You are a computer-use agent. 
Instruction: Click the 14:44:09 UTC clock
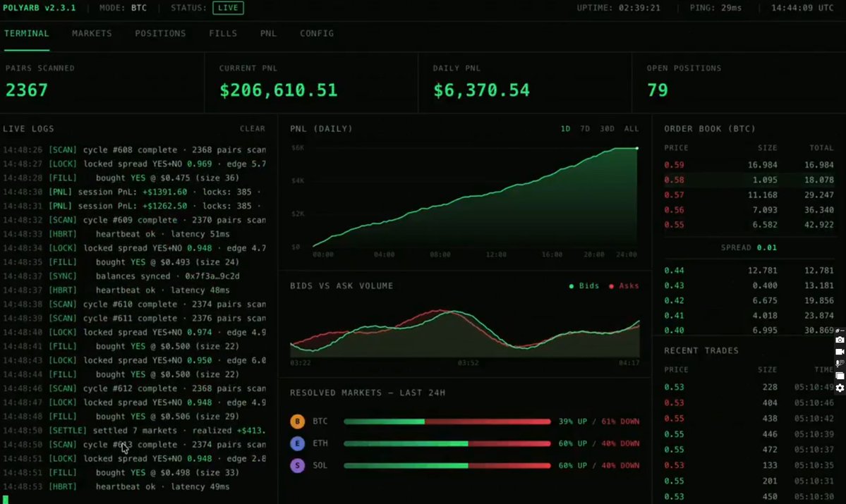pyautogui.click(x=802, y=8)
